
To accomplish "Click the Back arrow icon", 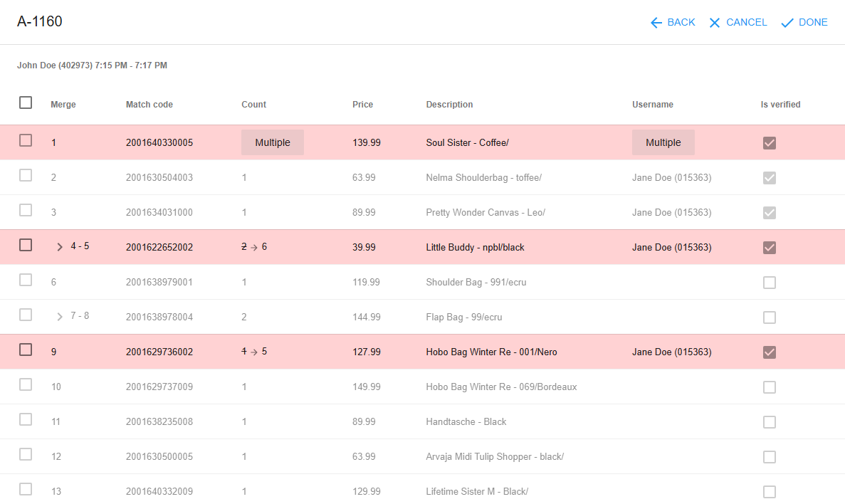I will tap(656, 23).
